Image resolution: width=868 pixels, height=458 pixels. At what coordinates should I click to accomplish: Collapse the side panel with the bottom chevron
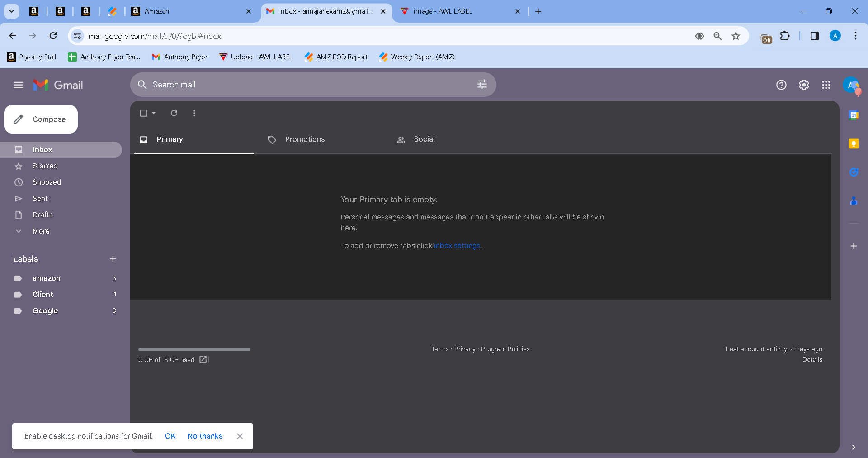click(854, 447)
